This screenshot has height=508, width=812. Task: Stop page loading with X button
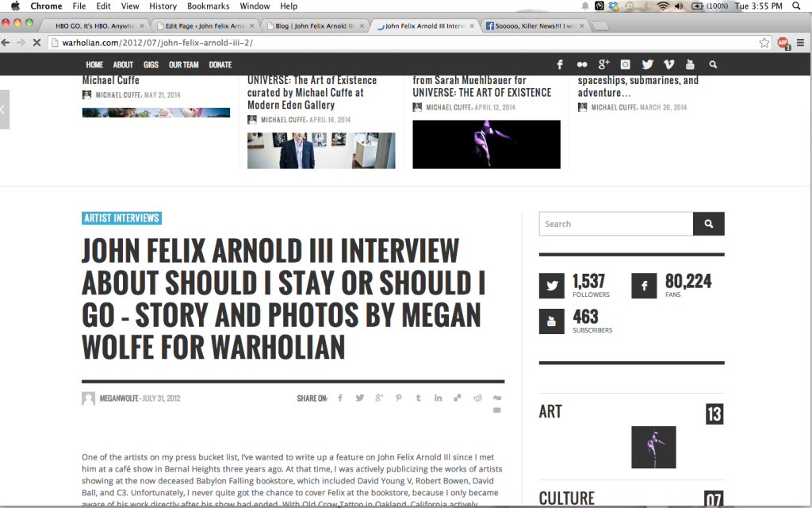[36, 43]
